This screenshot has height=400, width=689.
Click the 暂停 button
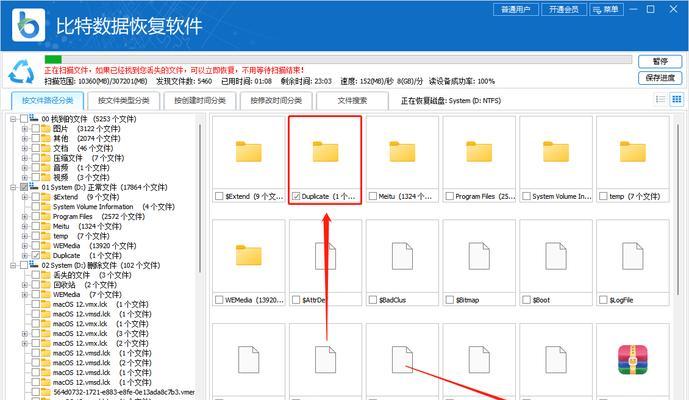point(660,62)
